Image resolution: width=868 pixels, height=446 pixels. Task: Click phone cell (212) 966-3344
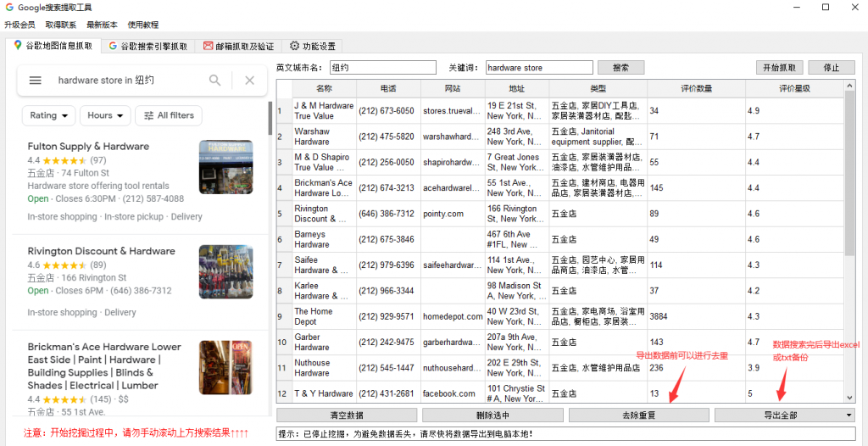pos(388,291)
